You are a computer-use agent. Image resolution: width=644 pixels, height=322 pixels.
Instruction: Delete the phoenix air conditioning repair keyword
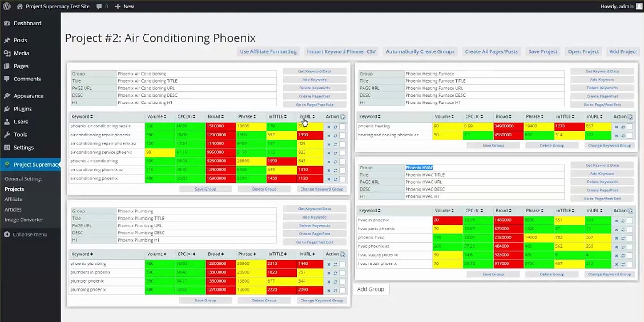click(329, 127)
